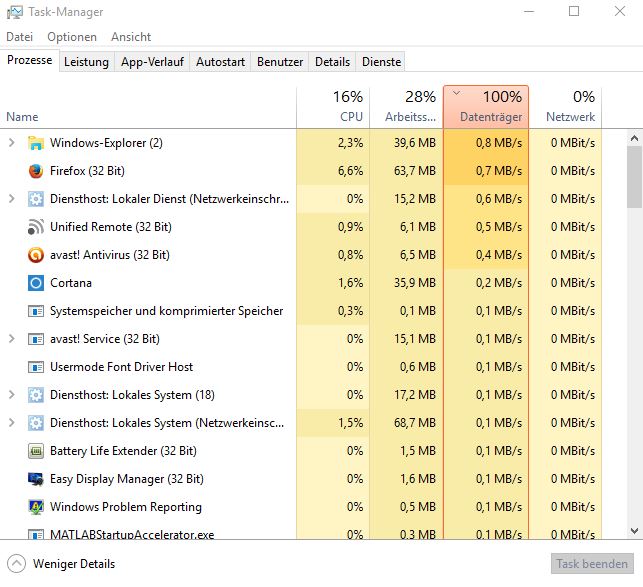Image resolution: width=643 pixels, height=587 pixels.
Task: Click the Easy Display Manager icon
Action: click(x=36, y=479)
